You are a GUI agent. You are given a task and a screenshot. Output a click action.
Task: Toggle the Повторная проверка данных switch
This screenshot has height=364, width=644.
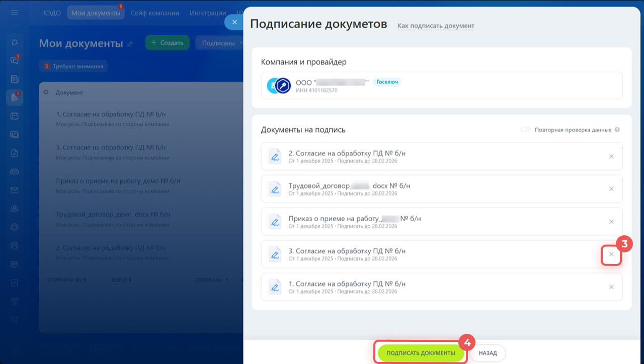(x=526, y=130)
